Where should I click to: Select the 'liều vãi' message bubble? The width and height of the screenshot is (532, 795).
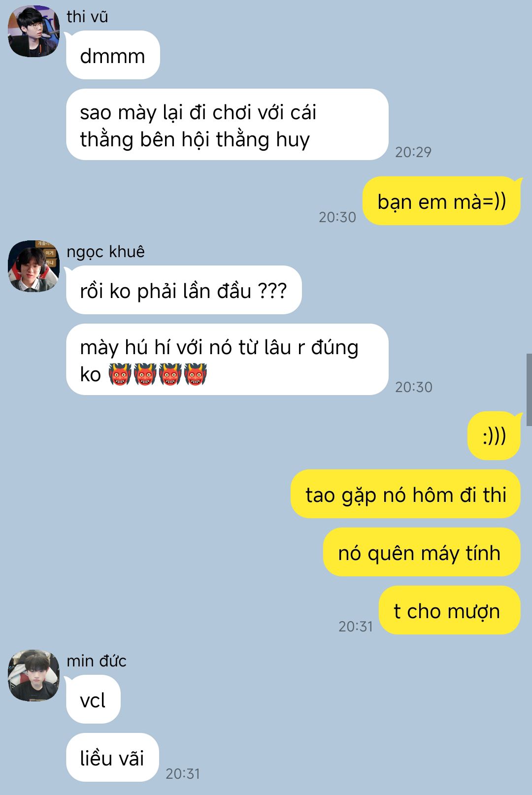tap(112, 758)
